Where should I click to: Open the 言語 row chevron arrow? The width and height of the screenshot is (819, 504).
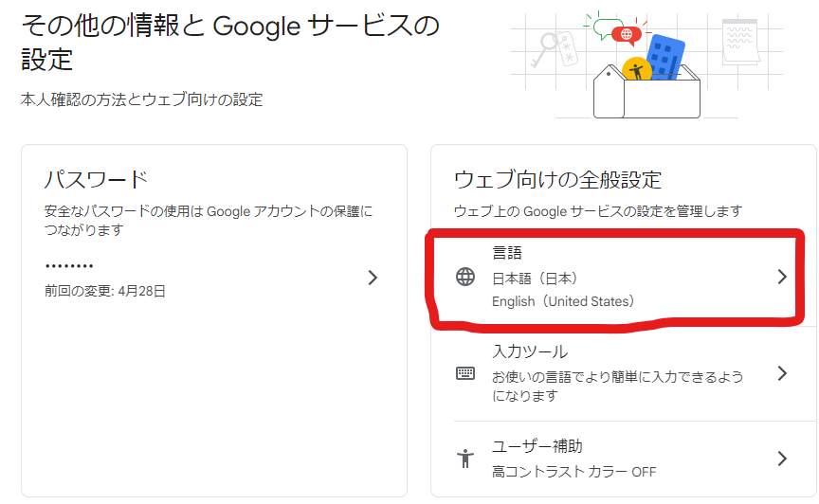782,277
